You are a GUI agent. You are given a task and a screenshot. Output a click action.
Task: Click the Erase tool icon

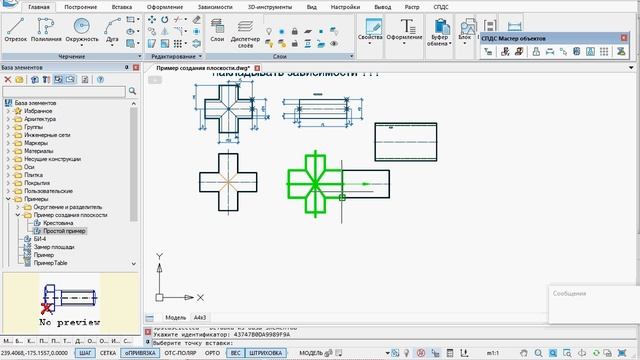(197, 20)
